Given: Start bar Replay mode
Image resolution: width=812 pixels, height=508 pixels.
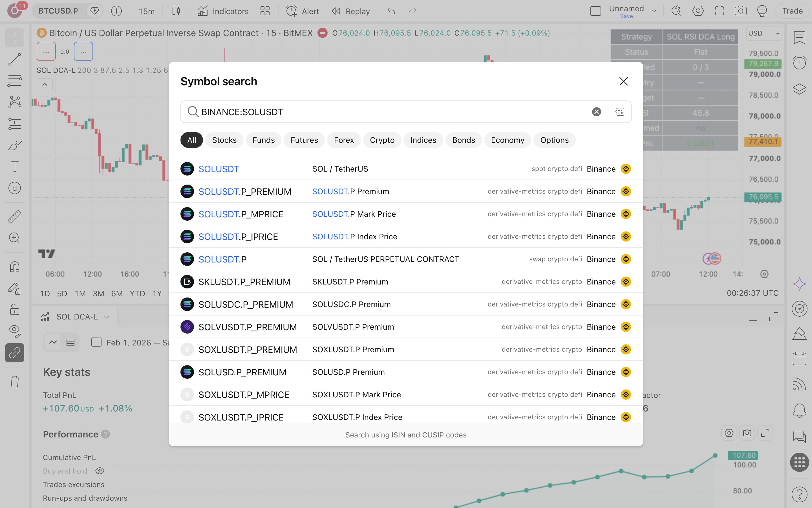Looking at the screenshot, I should point(350,11).
